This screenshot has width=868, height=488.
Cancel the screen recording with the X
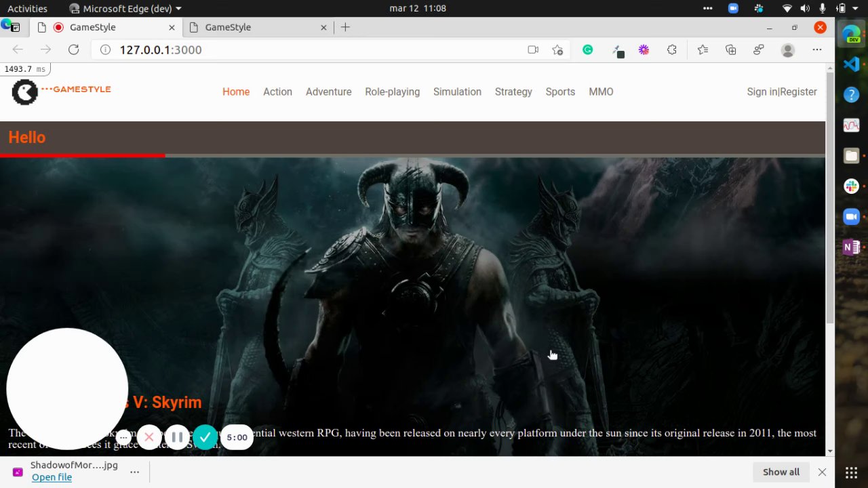(x=149, y=437)
